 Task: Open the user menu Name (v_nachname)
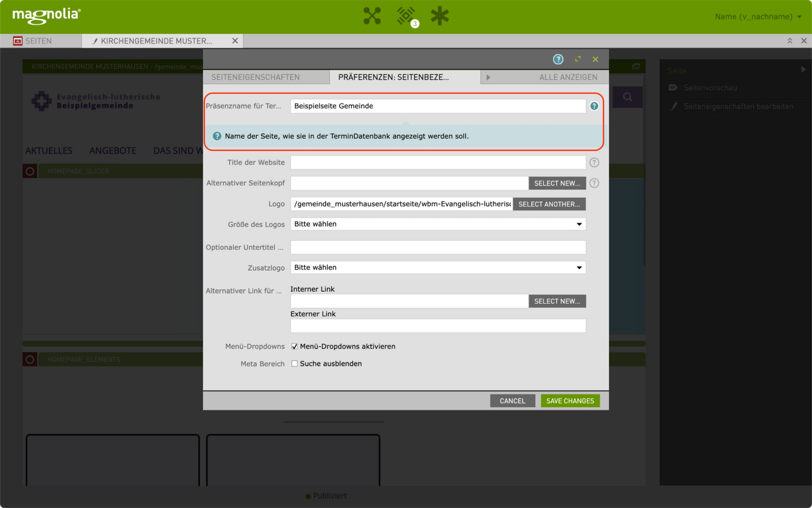pos(758,17)
